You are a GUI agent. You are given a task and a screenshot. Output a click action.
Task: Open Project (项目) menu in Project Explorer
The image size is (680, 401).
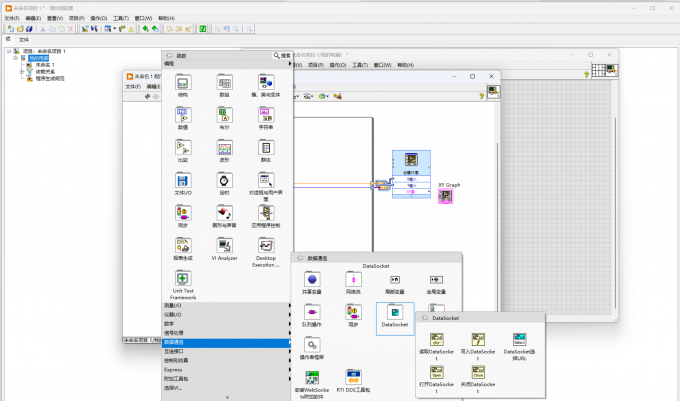[x=76, y=18]
